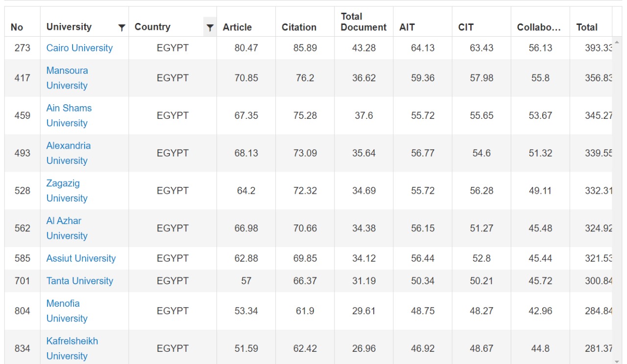Open the Cairo University link

(79, 48)
